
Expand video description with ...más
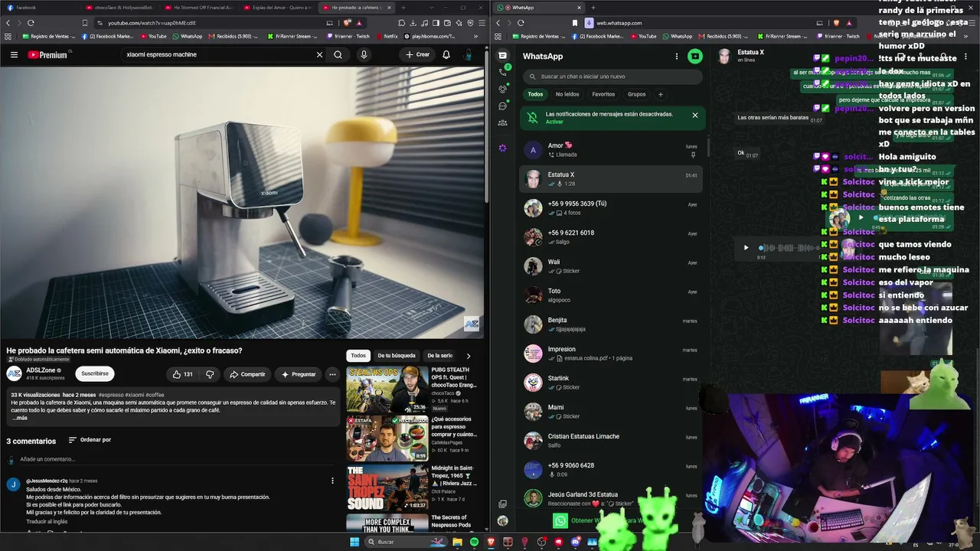pyautogui.click(x=19, y=418)
